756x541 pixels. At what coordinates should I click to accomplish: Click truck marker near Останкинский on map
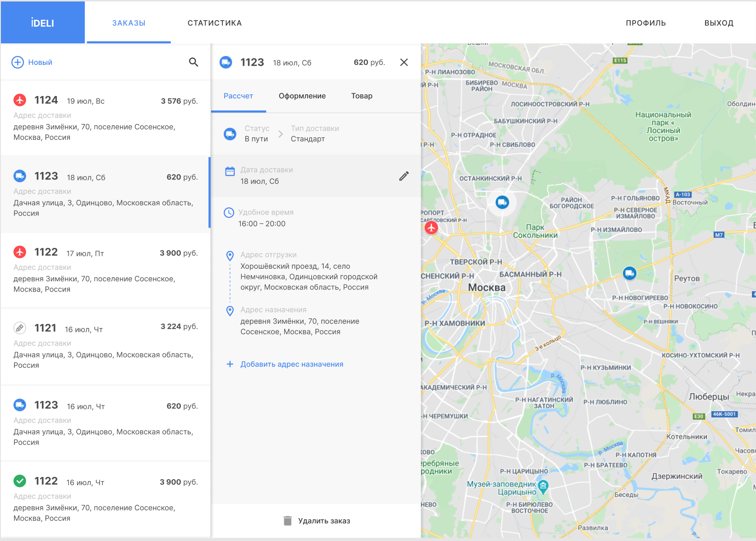(x=502, y=202)
